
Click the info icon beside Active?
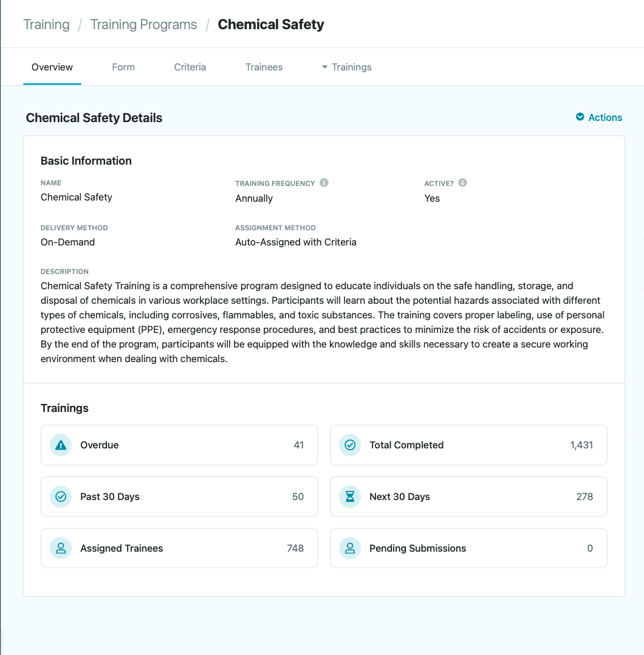coord(463,183)
